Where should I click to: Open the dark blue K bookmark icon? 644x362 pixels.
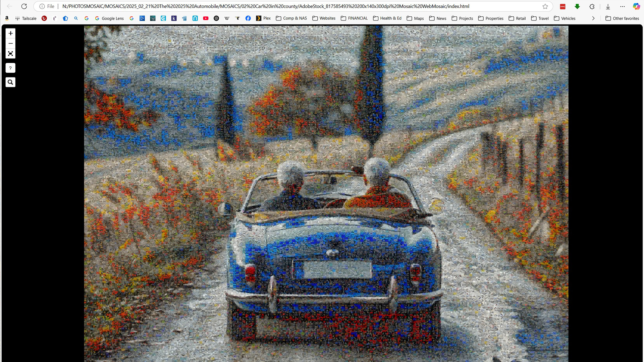point(174,18)
